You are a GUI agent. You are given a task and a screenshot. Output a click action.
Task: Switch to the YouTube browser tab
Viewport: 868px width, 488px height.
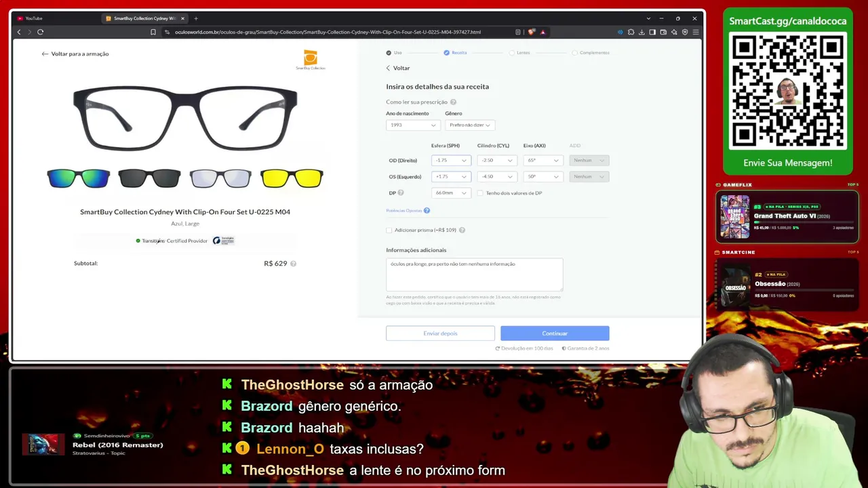point(54,18)
